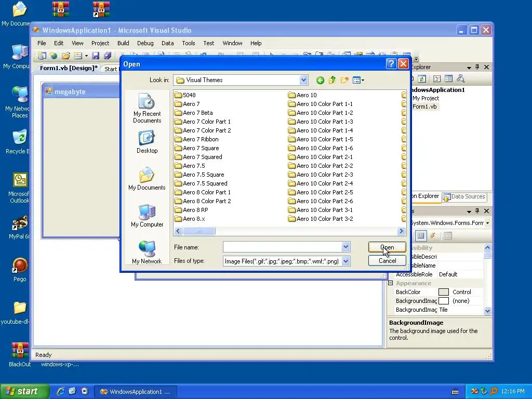Image resolution: width=532 pixels, height=399 pixels.
Task: Click the Up One Level folder icon
Action: [332, 80]
